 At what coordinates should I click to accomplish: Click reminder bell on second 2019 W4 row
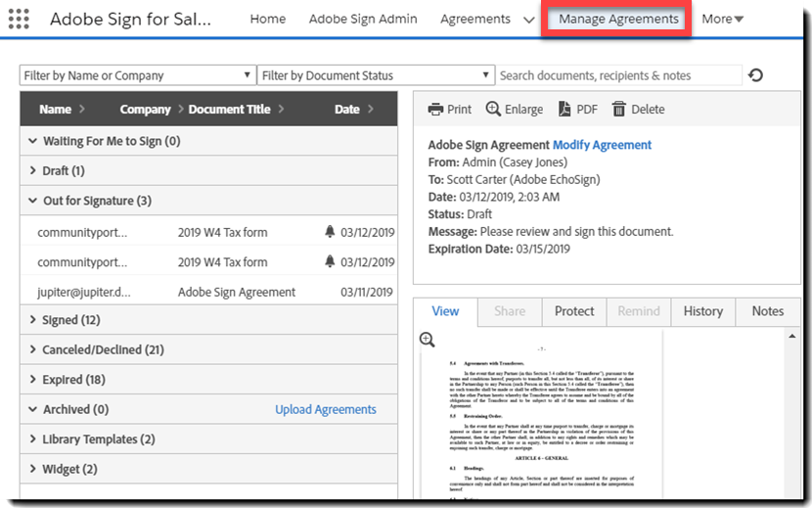tap(330, 260)
